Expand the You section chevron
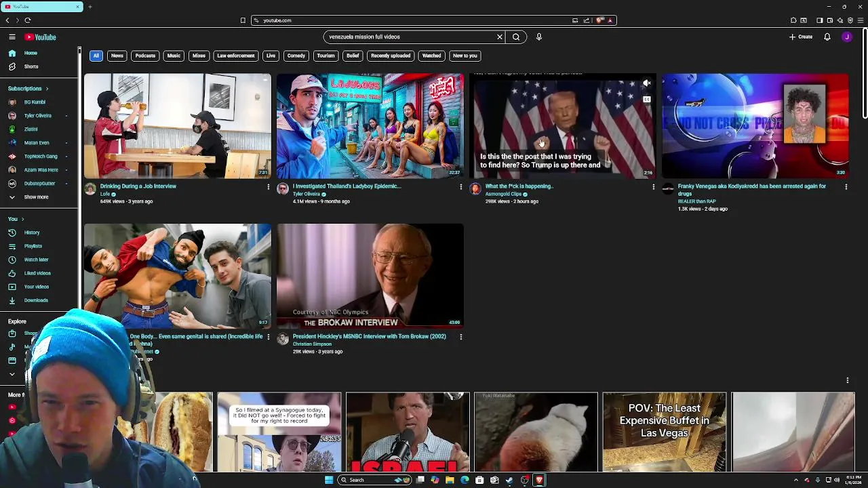 (x=22, y=219)
